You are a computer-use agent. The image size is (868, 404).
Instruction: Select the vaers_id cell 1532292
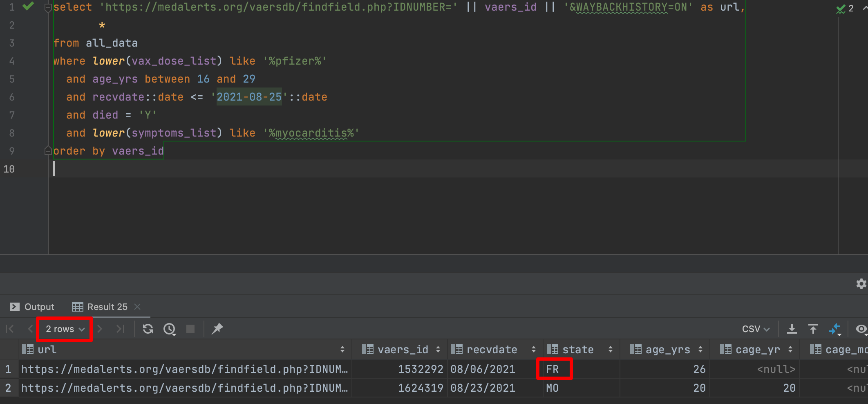[x=400, y=369]
